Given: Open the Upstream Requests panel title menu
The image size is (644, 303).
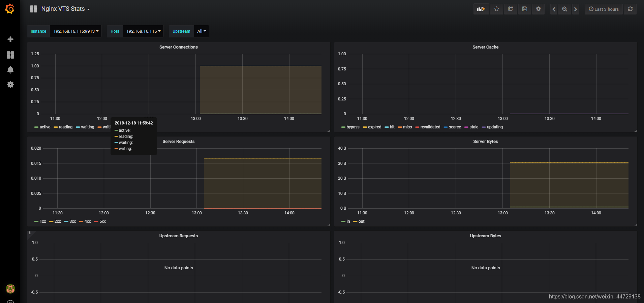Looking at the screenshot, I should 179,236.
